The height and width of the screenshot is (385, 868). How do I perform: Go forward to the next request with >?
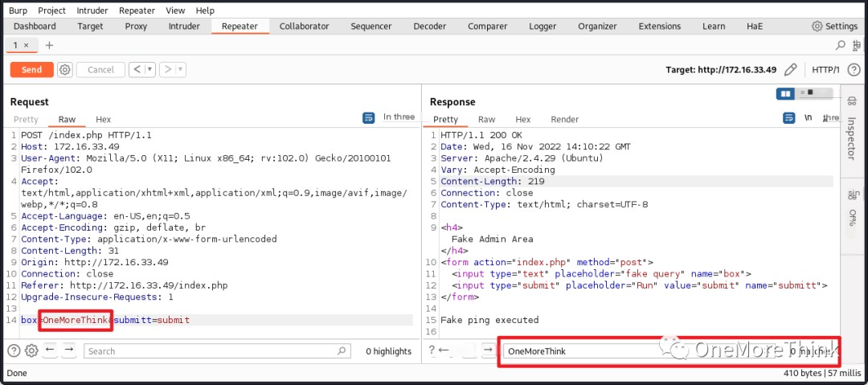[x=168, y=70]
